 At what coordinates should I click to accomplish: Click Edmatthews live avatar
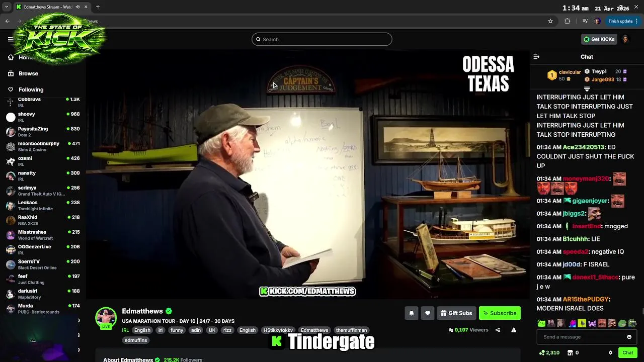[106, 318]
